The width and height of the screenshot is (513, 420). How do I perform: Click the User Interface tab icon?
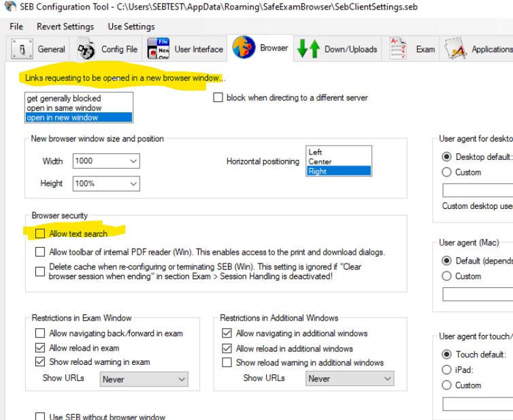point(159,49)
